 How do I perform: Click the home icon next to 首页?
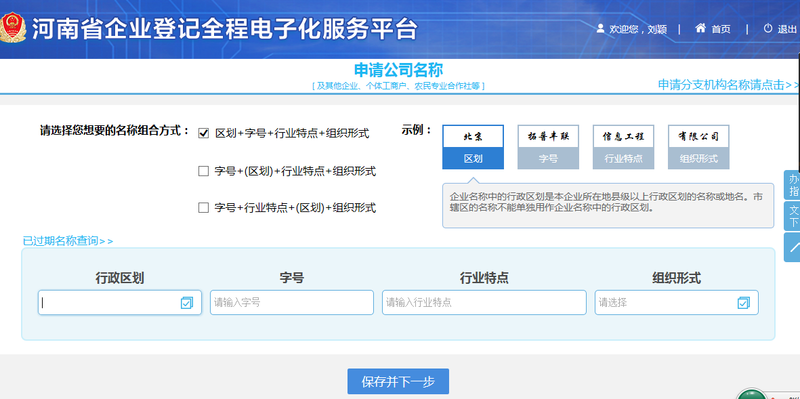[701, 28]
